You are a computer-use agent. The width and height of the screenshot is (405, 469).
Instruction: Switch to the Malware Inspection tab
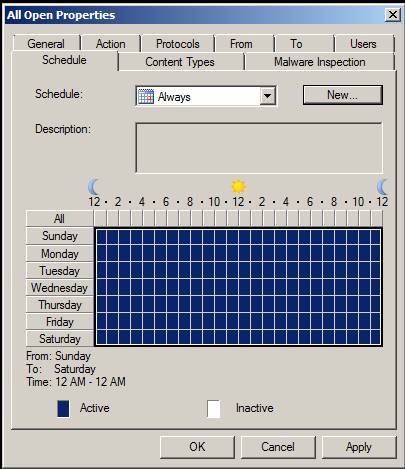point(320,62)
